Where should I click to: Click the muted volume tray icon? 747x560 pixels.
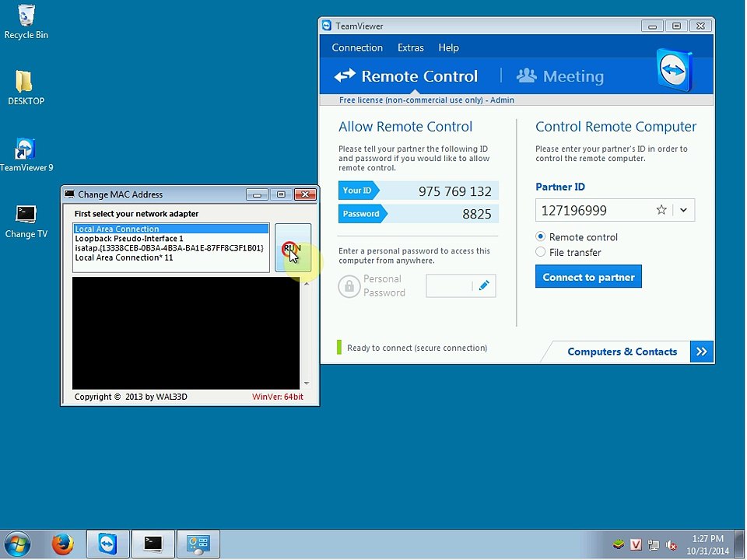[672, 544]
